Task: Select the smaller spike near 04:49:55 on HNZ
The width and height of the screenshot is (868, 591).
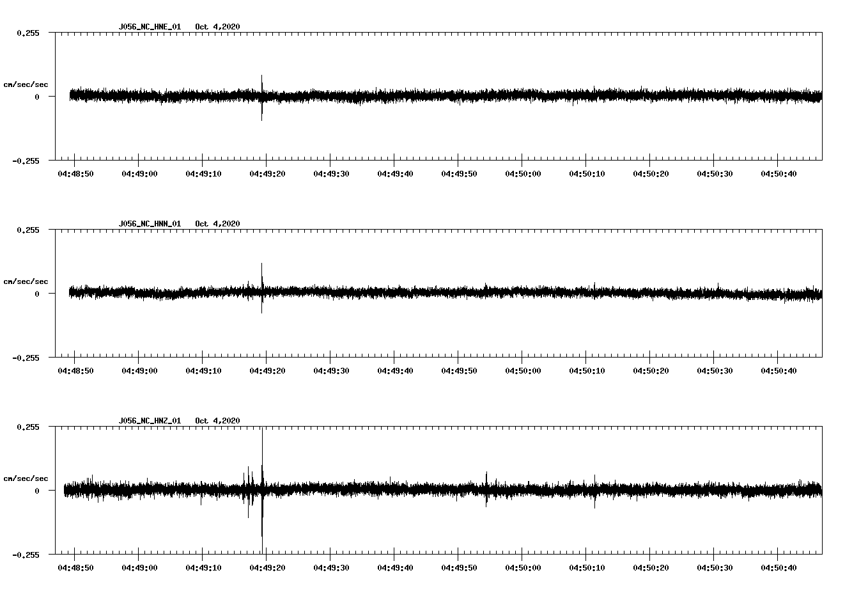Action: [x=485, y=489]
